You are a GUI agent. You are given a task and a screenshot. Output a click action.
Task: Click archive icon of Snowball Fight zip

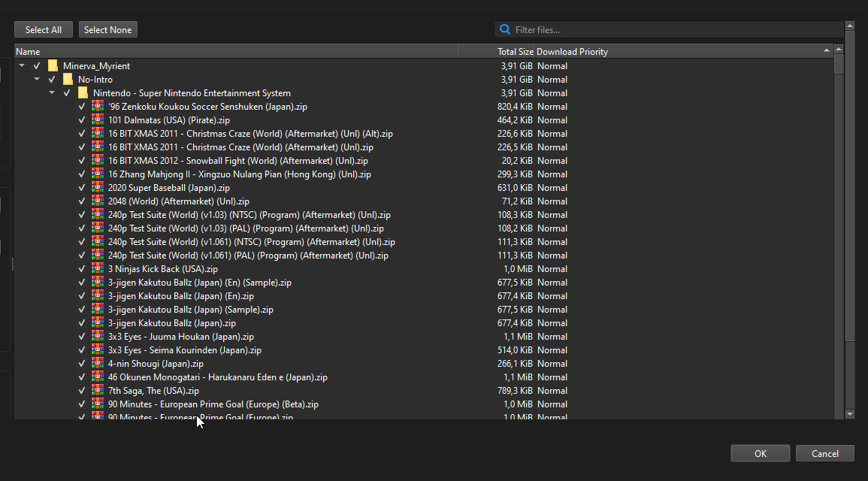click(x=98, y=160)
